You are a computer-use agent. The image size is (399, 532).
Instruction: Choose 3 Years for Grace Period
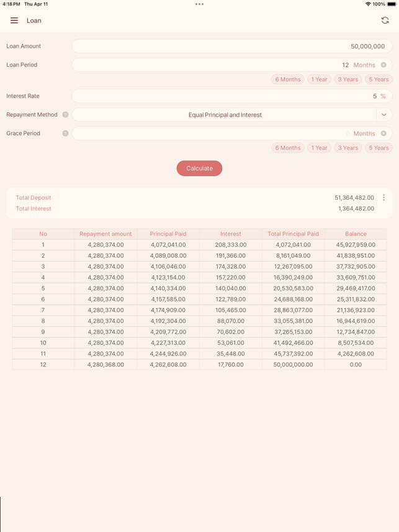(347, 148)
